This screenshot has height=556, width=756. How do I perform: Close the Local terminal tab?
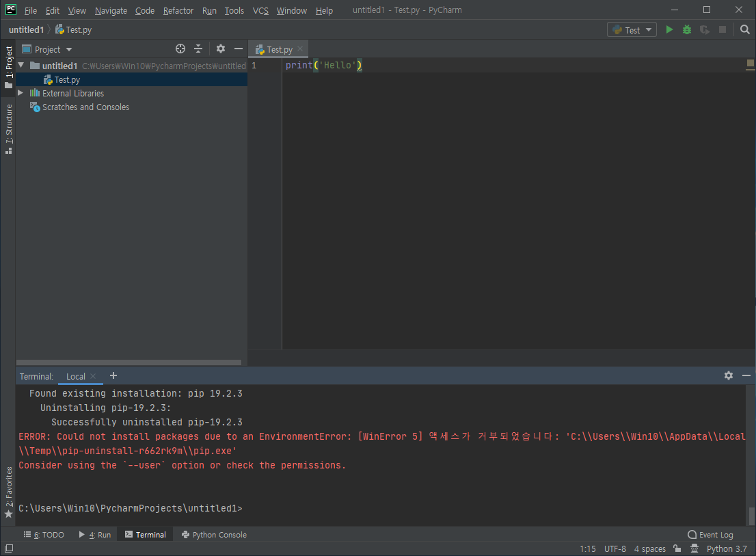93,376
